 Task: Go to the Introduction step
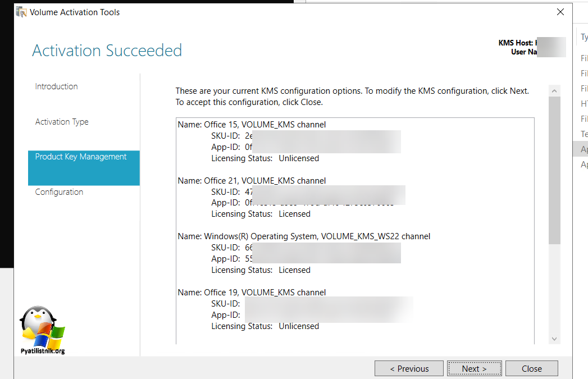tap(56, 86)
